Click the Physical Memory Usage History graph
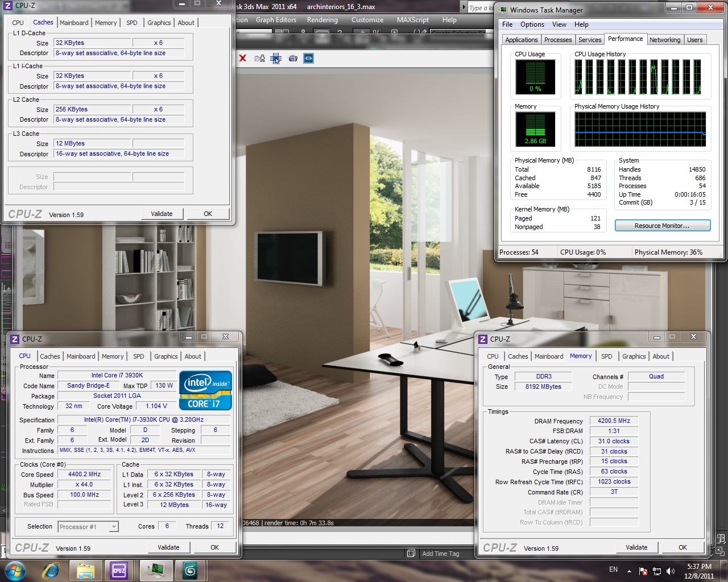 click(x=640, y=129)
